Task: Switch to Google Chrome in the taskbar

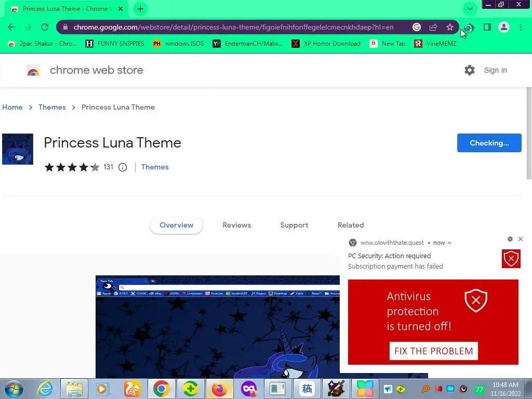Action: (x=161, y=389)
